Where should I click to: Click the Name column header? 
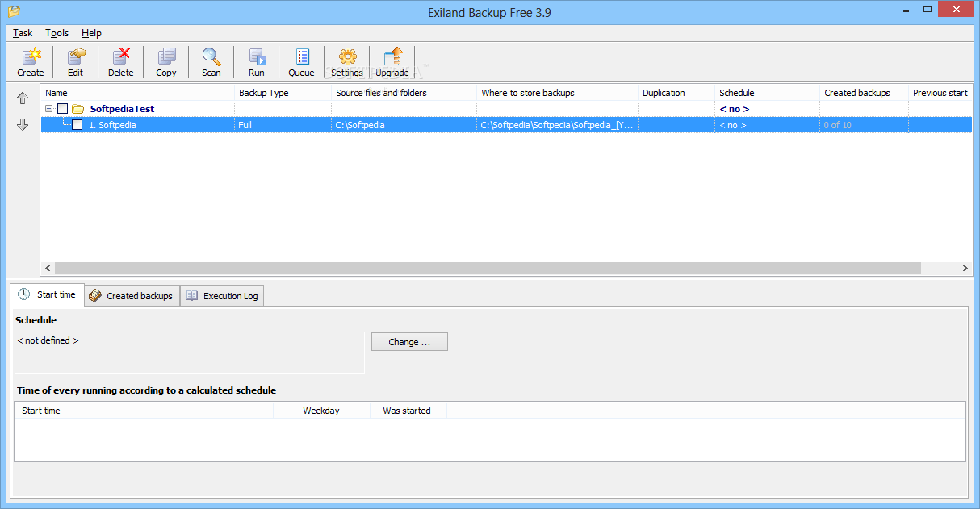point(137,93)
